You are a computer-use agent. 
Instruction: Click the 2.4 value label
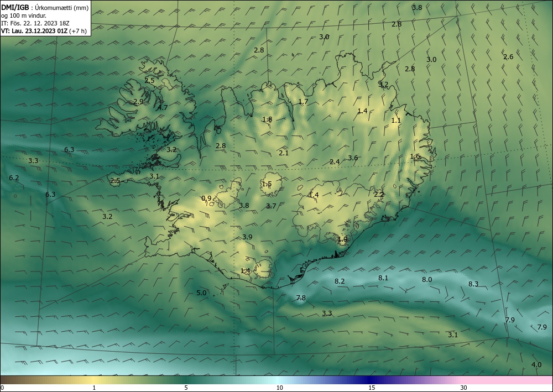(335, 162)
